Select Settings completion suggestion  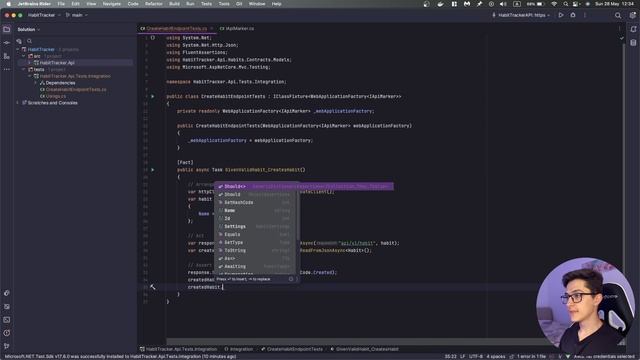(256, 227)
